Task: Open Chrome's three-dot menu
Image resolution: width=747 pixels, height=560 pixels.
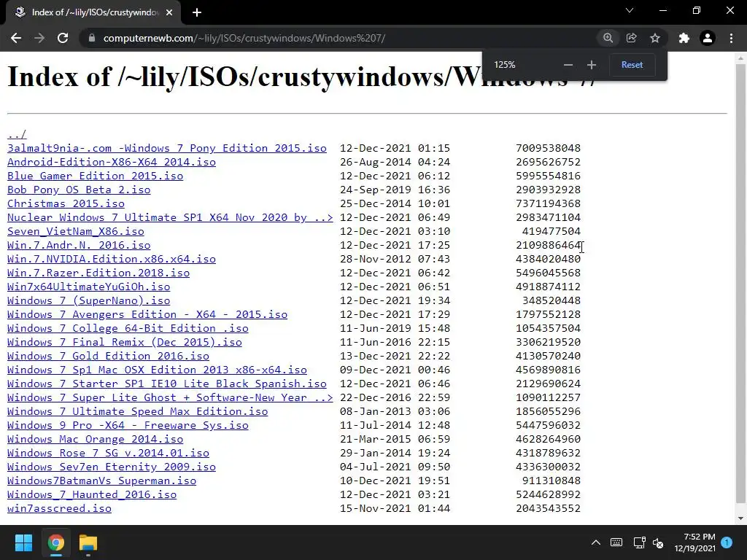Action: (731, 38)
